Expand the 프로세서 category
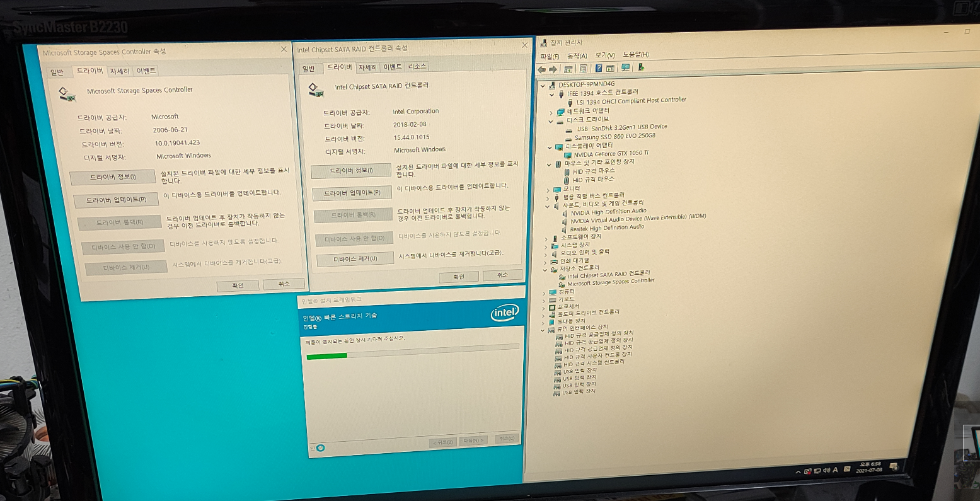Image resolution: width=980 pixels, height=501 pixels. point(543,308)
